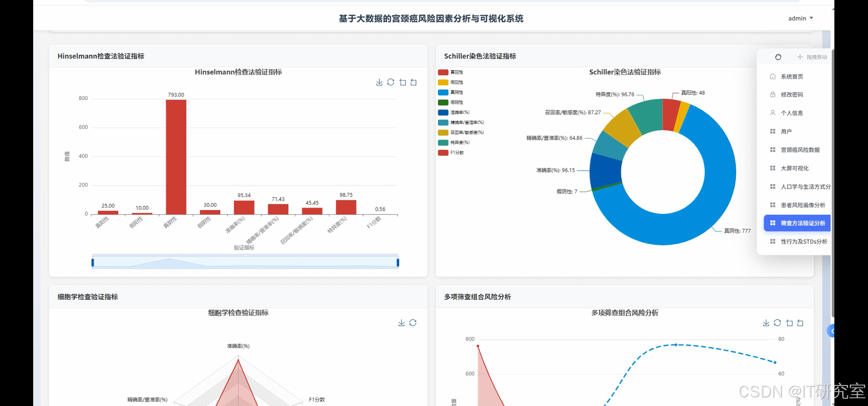Click the lock icon for 修改密码
The height and width of the screenshot is (406, 868).
point(773,94)
